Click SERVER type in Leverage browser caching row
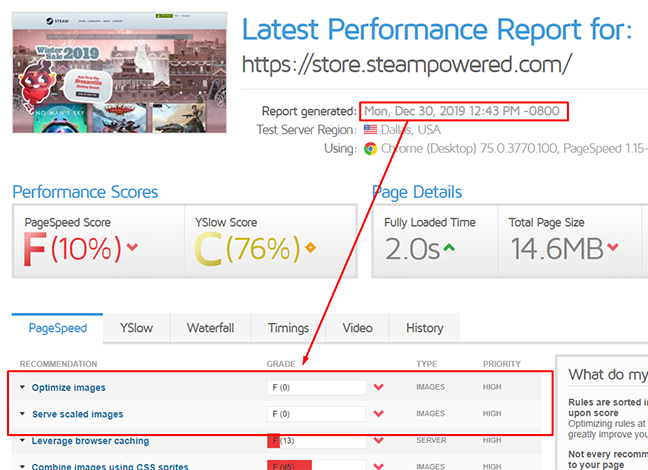The width and height of the screenshot is (648, 470). point(431,440)
